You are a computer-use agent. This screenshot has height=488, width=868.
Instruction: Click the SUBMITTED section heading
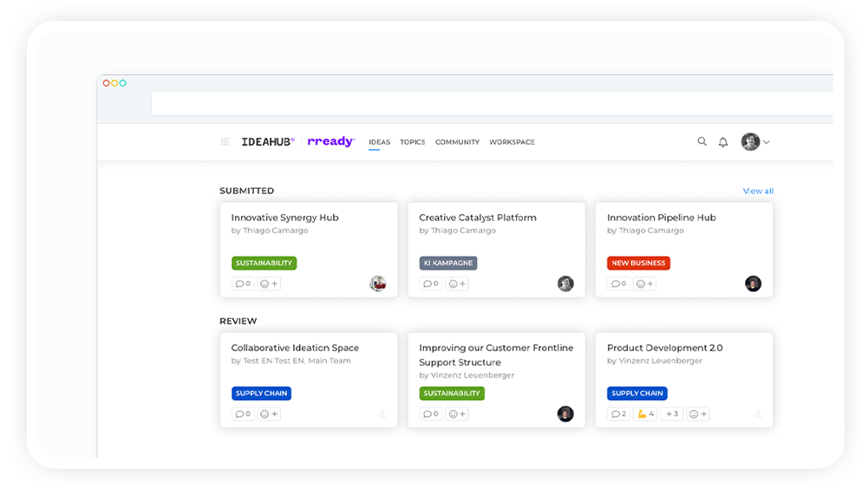(246, 191)
